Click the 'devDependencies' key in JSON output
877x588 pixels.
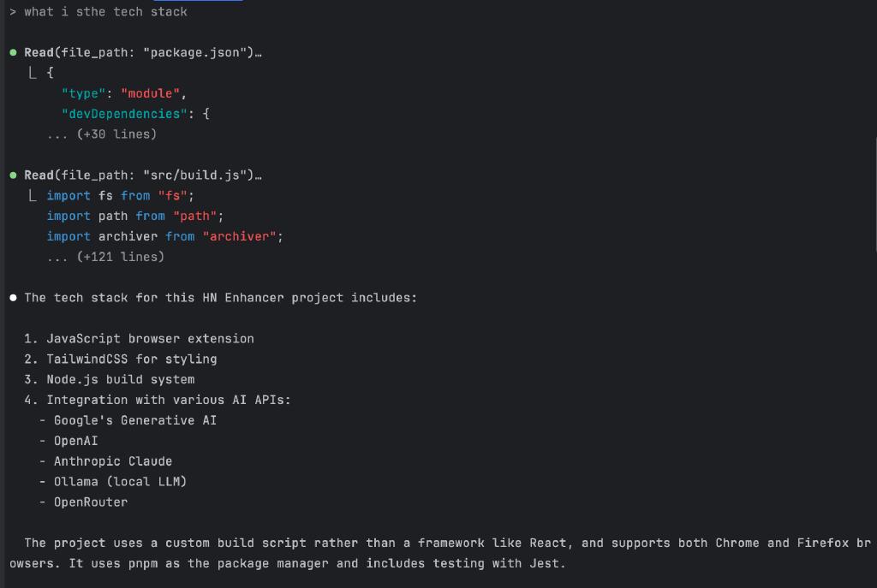(124, 114)
